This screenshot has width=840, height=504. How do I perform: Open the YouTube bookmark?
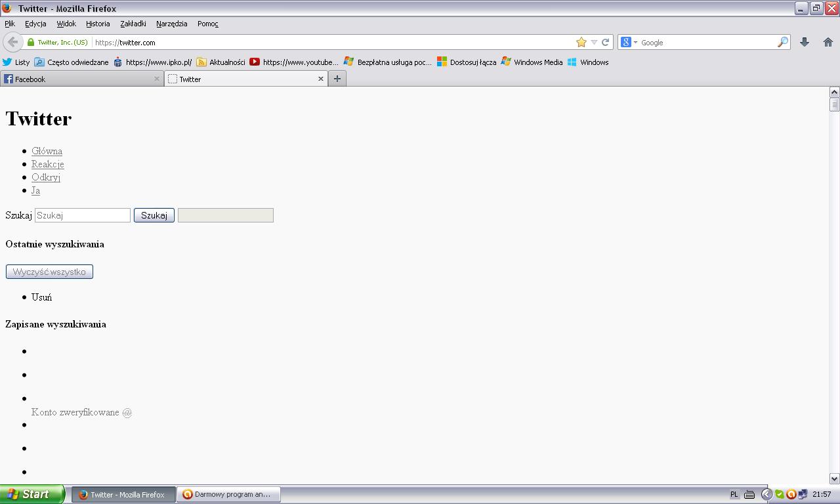pyautogui.click(x=294, y=62)
